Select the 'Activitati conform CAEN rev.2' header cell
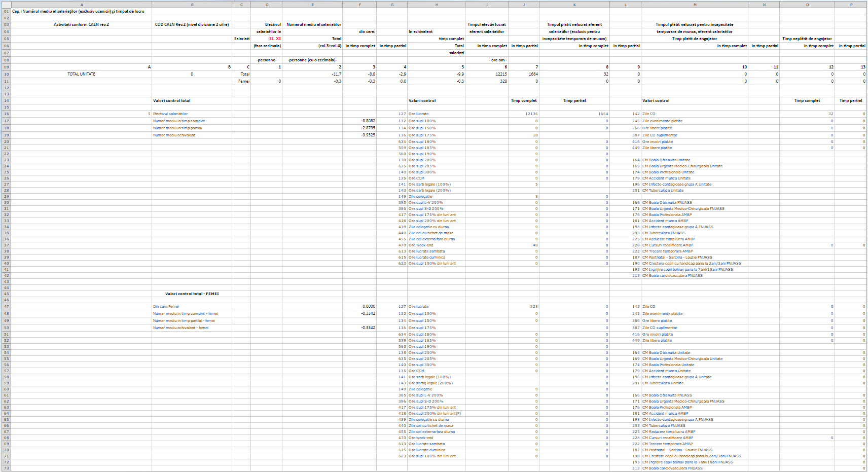This screenshot has width=868, height=472. [81, 24]
